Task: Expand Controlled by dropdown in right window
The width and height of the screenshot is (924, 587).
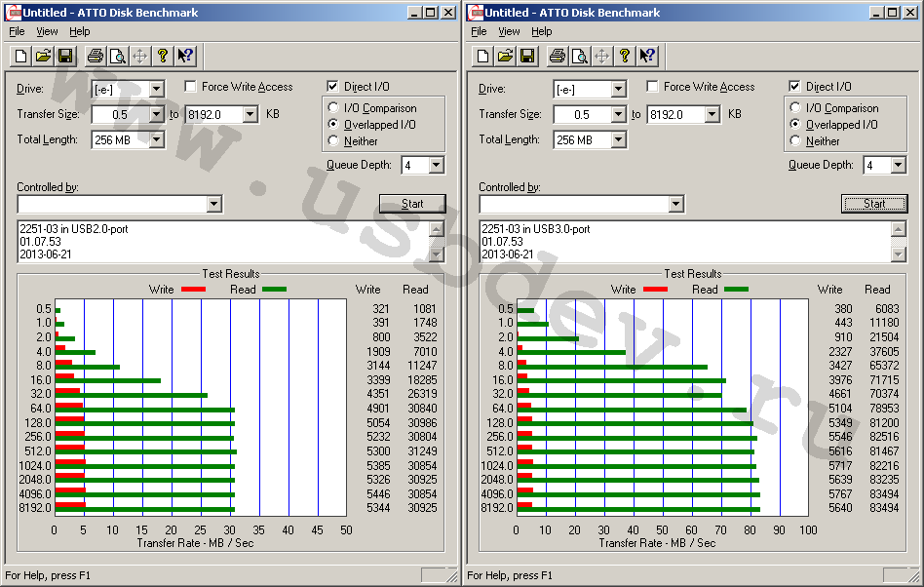Action: (675, 204)
